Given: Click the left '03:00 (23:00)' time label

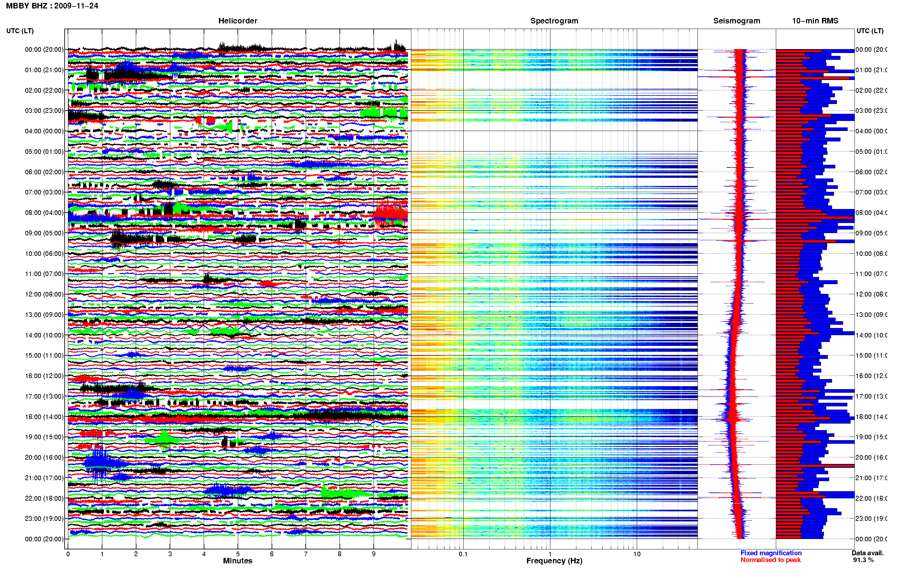Looking at the screenshot, I should pos(44,111).
